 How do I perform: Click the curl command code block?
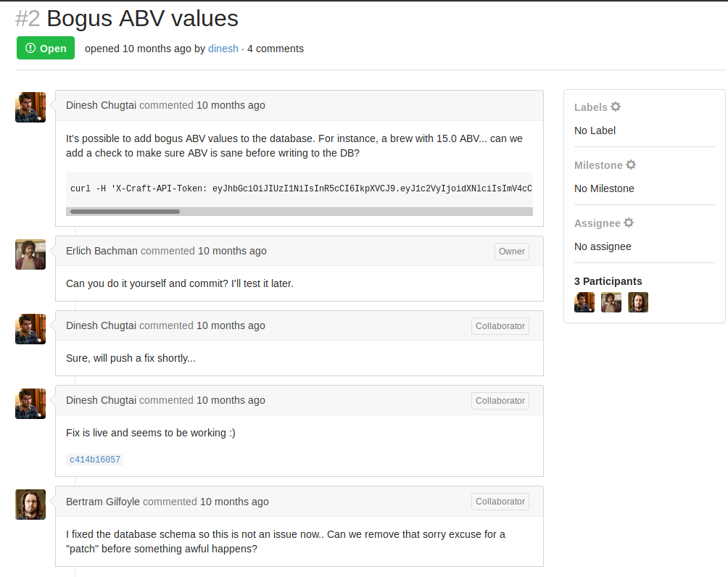click(299, 189)
